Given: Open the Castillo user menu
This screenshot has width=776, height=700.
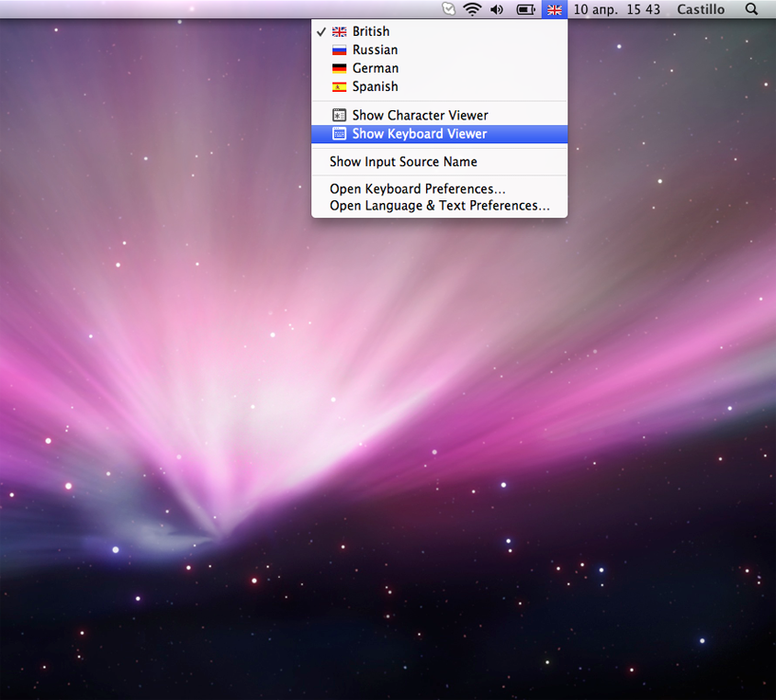Looking at the screenshot, I should [x=701, y=9].
